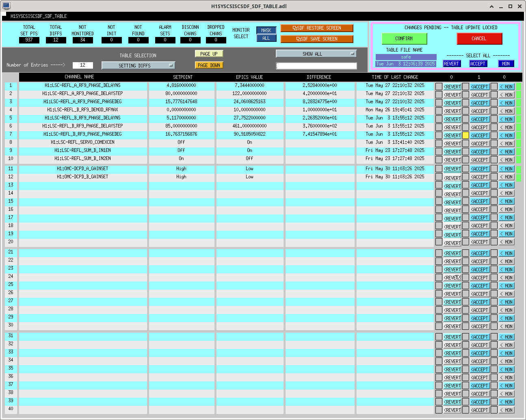Screen dimensions: 526x420
Task: Click the TIME OF LAST CHANGE header
Action: pos(395,77)
